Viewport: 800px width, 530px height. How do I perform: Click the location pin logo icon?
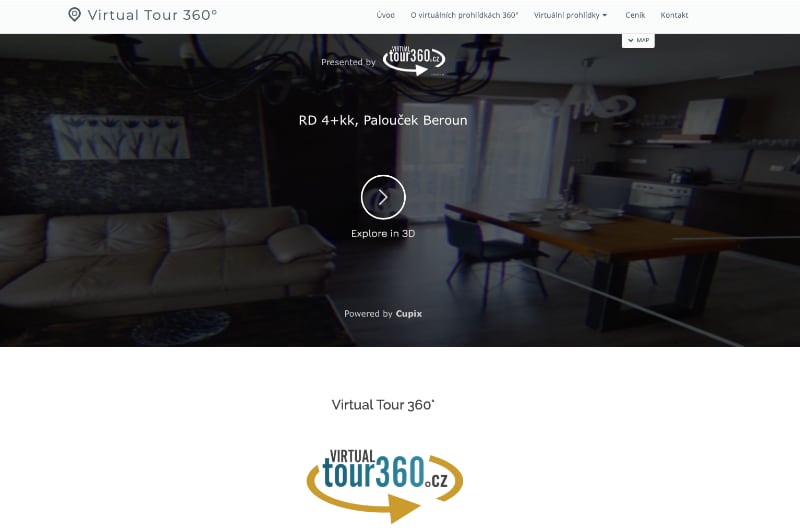point(74,15)
